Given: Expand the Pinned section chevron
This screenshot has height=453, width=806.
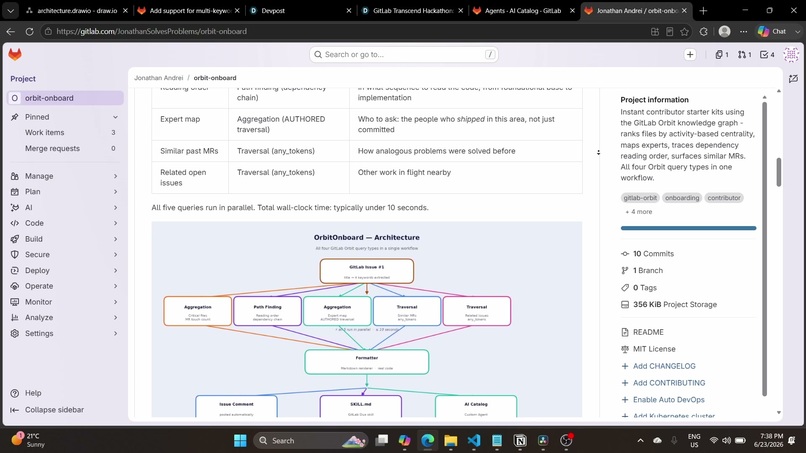Looking at the screenshot, I should coord(116,117).
